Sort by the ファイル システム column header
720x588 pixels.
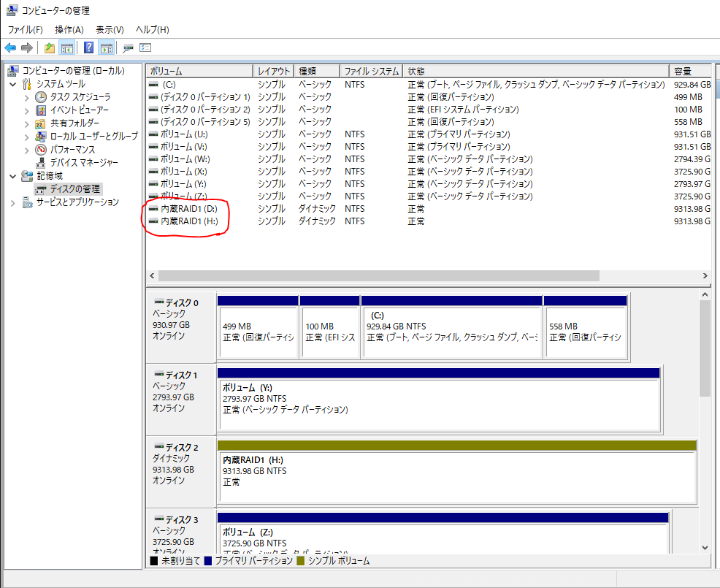372,71
